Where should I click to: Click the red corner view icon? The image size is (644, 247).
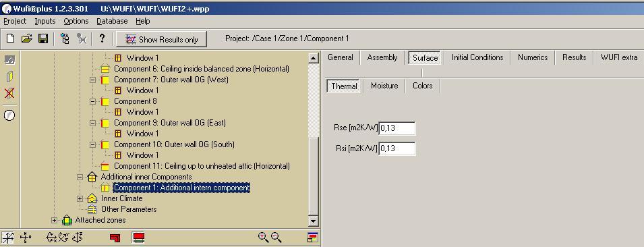click(x=115, y=238)
